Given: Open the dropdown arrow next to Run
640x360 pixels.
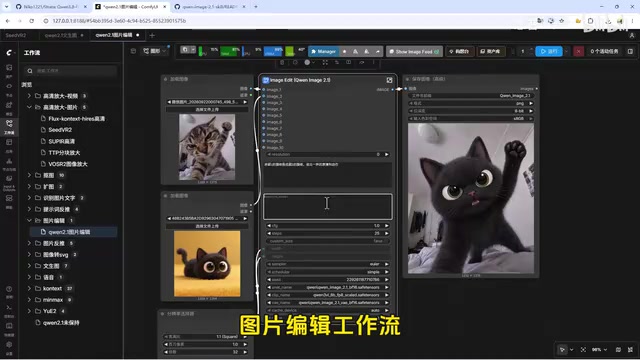Looking at the screenshot, I should tap(567, 51).
